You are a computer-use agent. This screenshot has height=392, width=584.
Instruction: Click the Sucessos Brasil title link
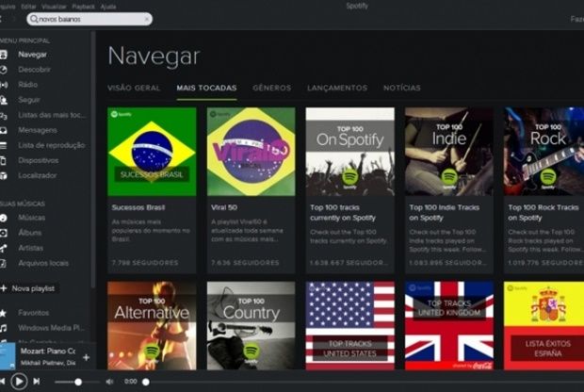pos(138,207)
